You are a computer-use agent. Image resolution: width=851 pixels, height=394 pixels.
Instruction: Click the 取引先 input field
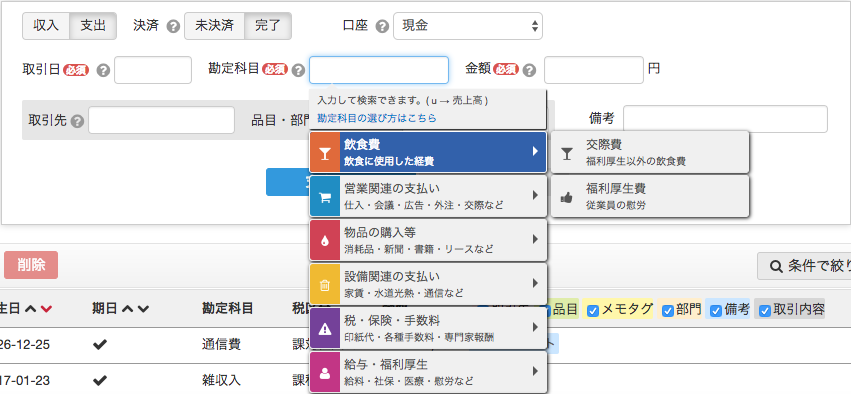pyautogui.click(x=162, y=120)
